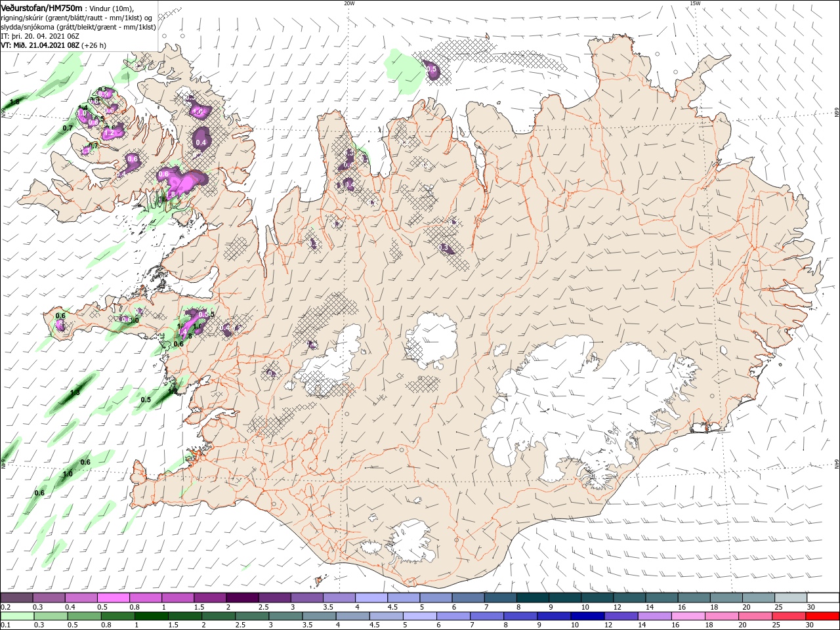Pick bottom-row legend swatch between 3 and 3.5
This screenshot has height=630, width=840.
tap(285, 616)
